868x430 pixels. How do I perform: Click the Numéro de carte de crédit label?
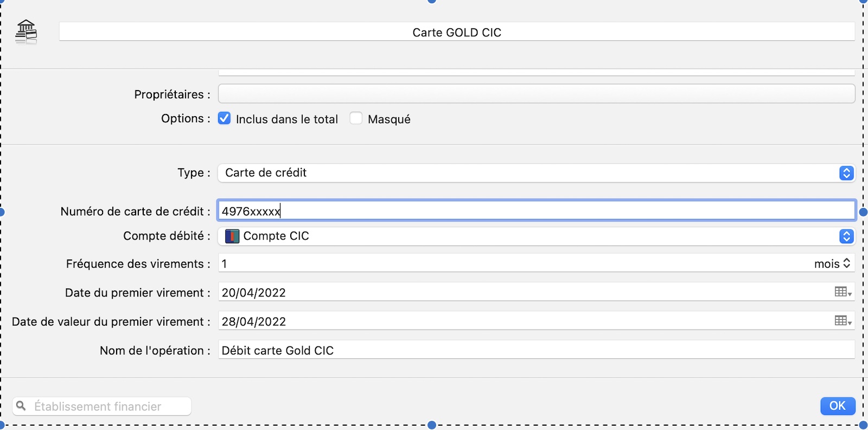tap(135, 211)
